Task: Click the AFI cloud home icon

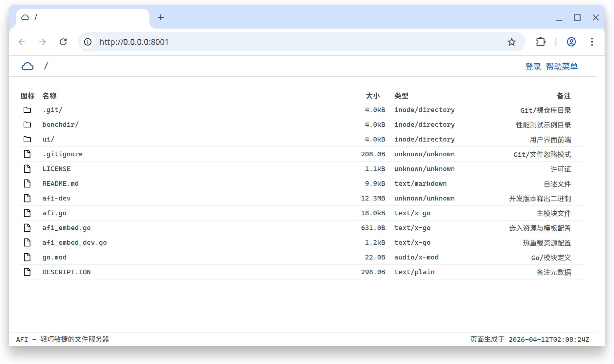Action: coord(28,67)
